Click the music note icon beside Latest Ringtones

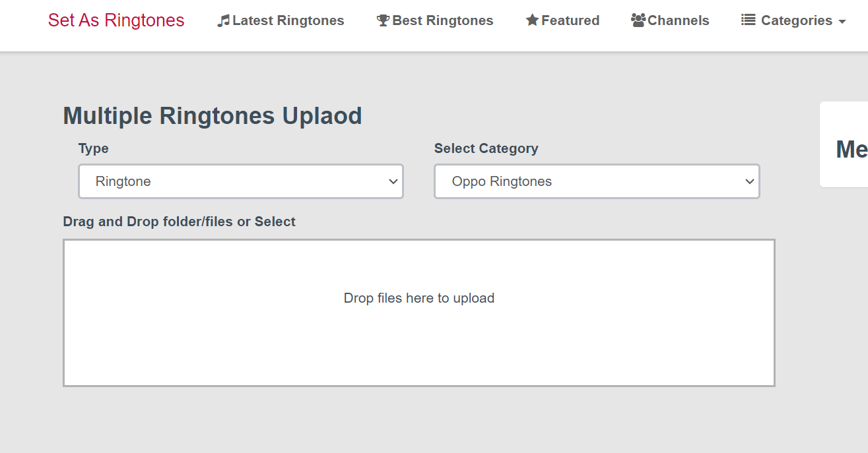click(224, 21)
